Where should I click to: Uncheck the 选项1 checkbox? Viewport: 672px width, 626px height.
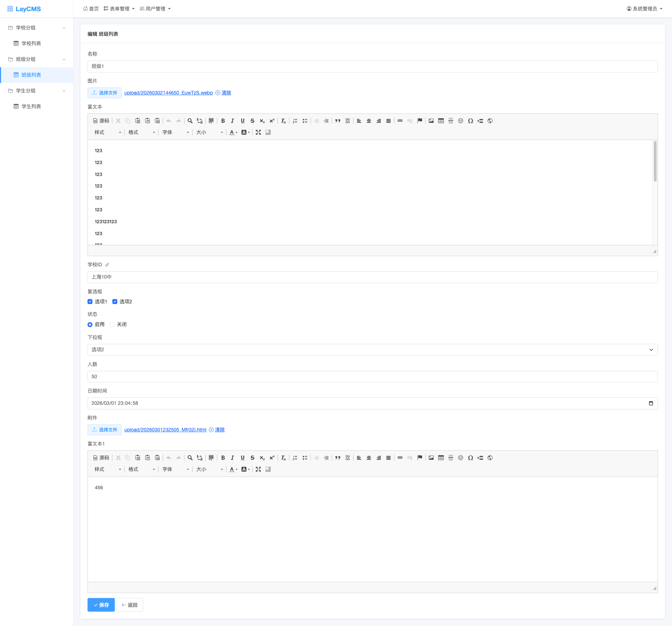point(90,302)
